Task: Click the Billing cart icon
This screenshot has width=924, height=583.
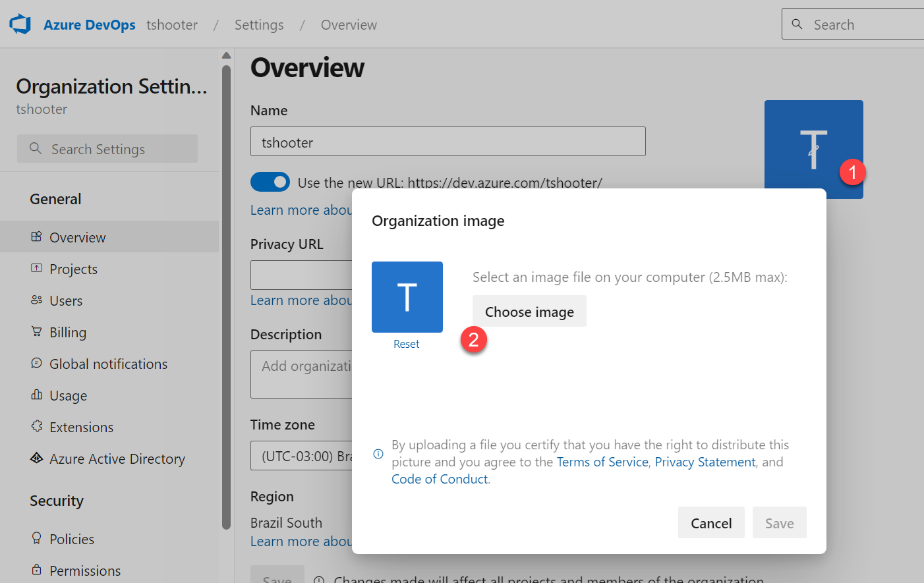Action: (36, 331)
